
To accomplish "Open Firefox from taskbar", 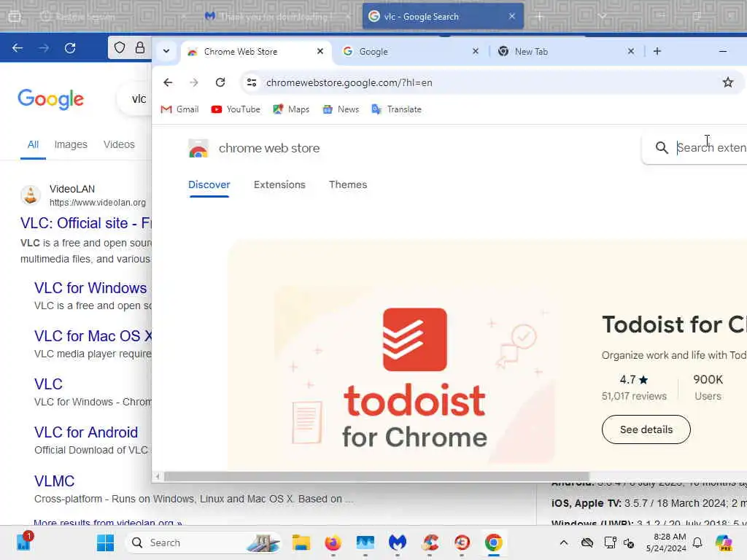I will [333, 542].
